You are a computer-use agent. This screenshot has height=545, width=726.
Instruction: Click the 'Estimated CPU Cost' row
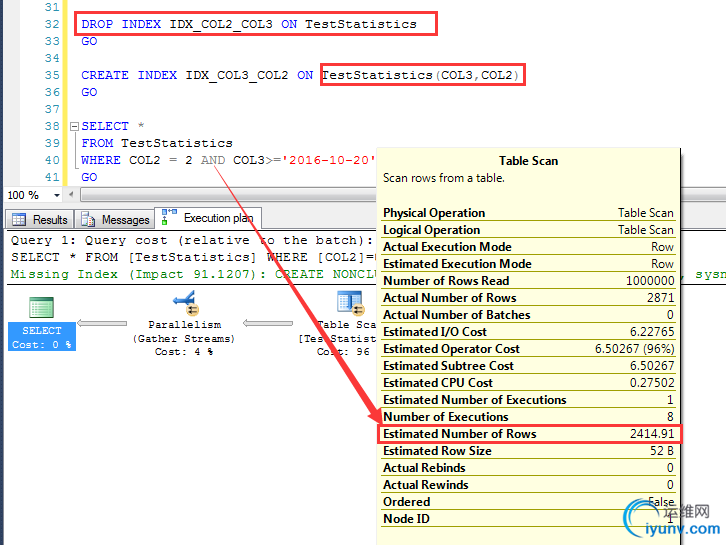[528, 383]
